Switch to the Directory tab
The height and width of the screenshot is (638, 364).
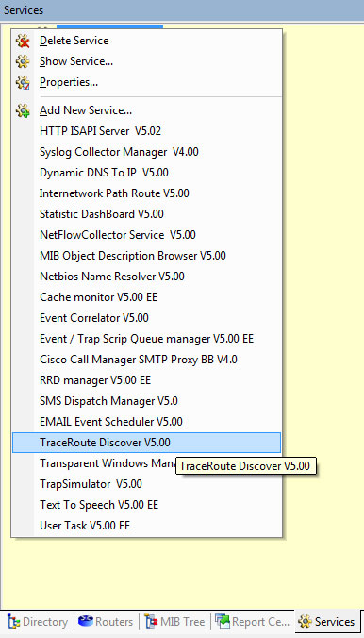point(38,622)
